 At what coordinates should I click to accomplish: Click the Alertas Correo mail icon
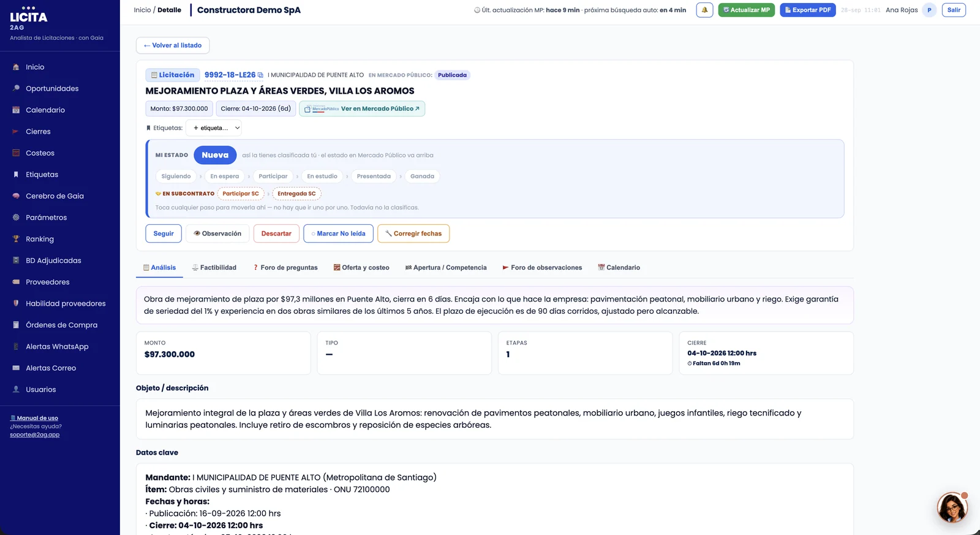[16, 368]
